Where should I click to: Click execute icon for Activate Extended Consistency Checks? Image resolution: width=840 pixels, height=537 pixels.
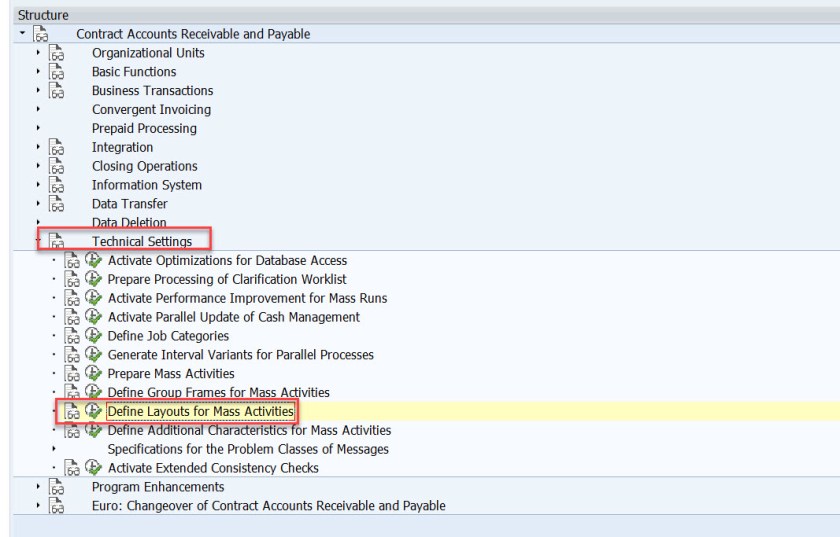click(x=94, y=467)
